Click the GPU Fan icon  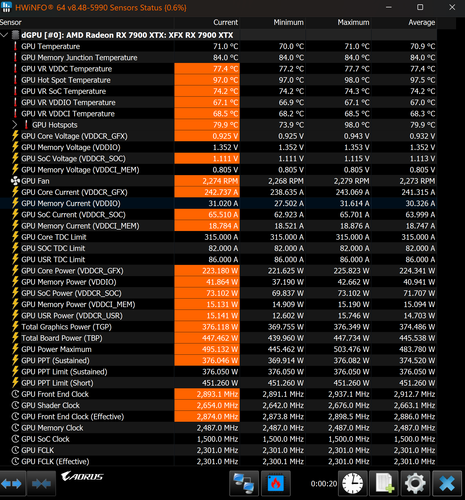(x=15, y=181)
